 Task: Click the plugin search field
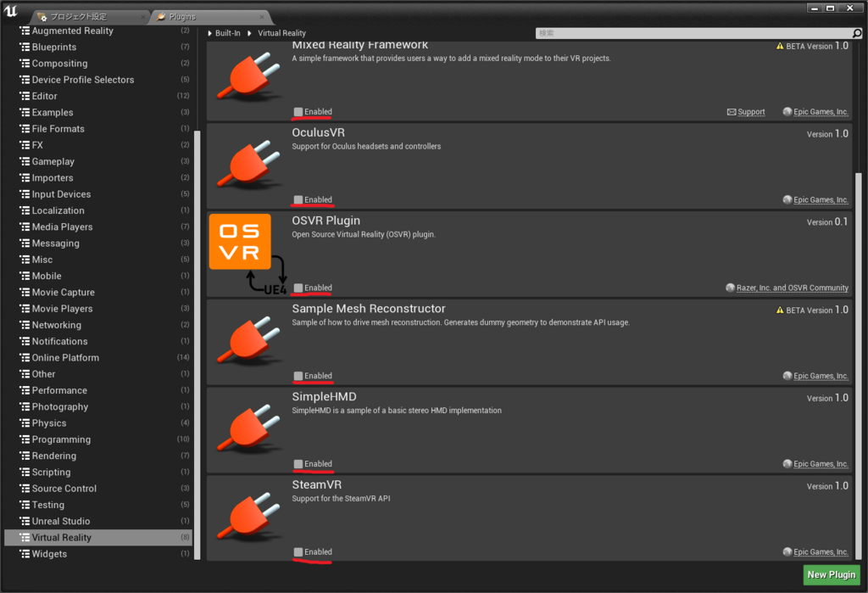tap(695, 33)
